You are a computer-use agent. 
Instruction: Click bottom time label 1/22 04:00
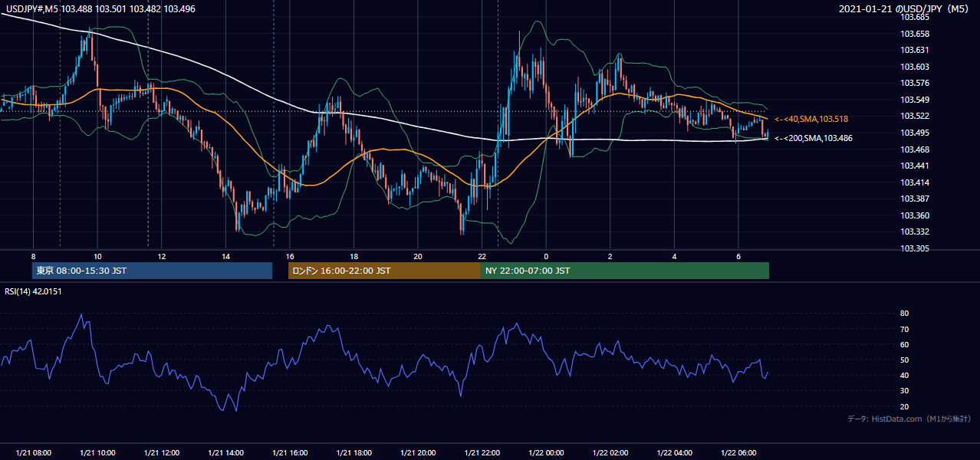[674, 453]
